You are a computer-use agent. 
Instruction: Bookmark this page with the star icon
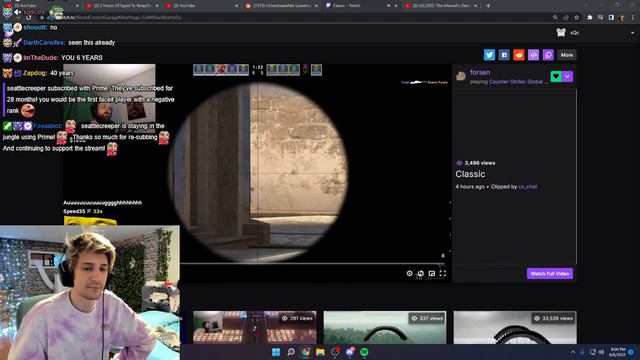[x=577, y=18]
